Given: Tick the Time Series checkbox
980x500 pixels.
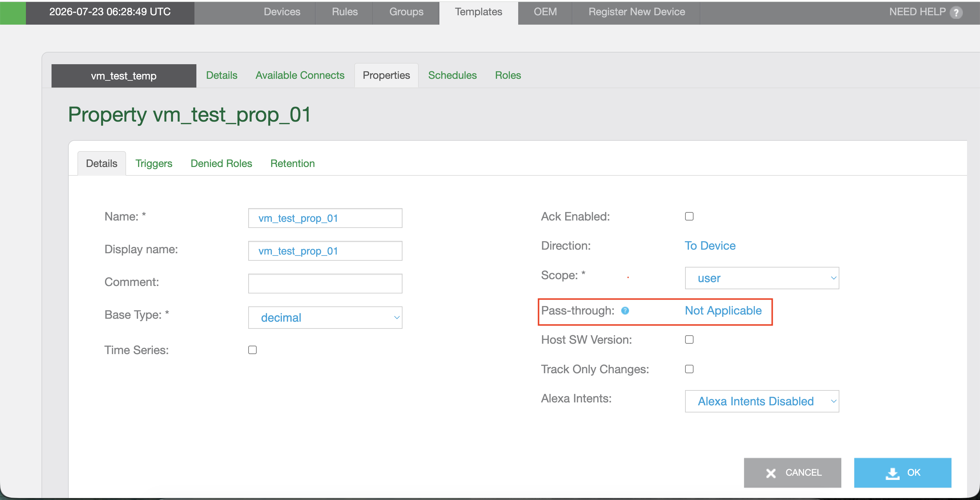Looking at the screenshot, I should (x=252, y=350).
